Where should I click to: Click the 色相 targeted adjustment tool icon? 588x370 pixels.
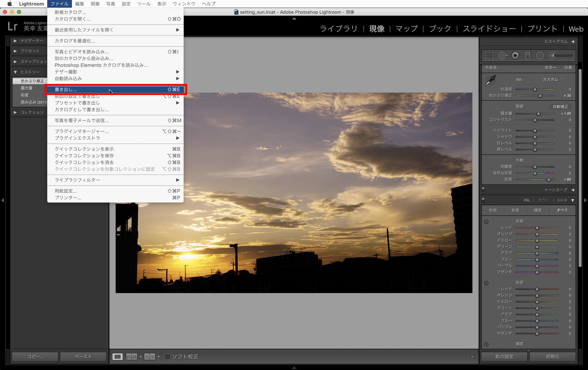coord(486,222)
